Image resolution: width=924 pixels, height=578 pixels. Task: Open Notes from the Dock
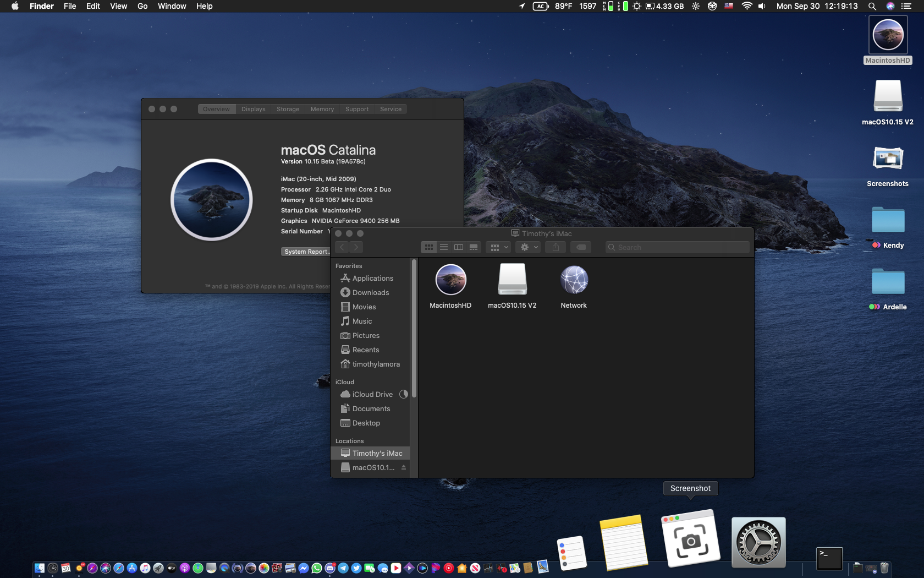point(624,542)
